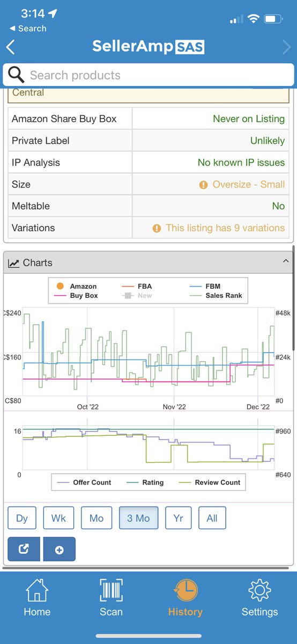Tap the 'Oversize - Small' value
The image size is (297, 644).
[x=249, y=184]
